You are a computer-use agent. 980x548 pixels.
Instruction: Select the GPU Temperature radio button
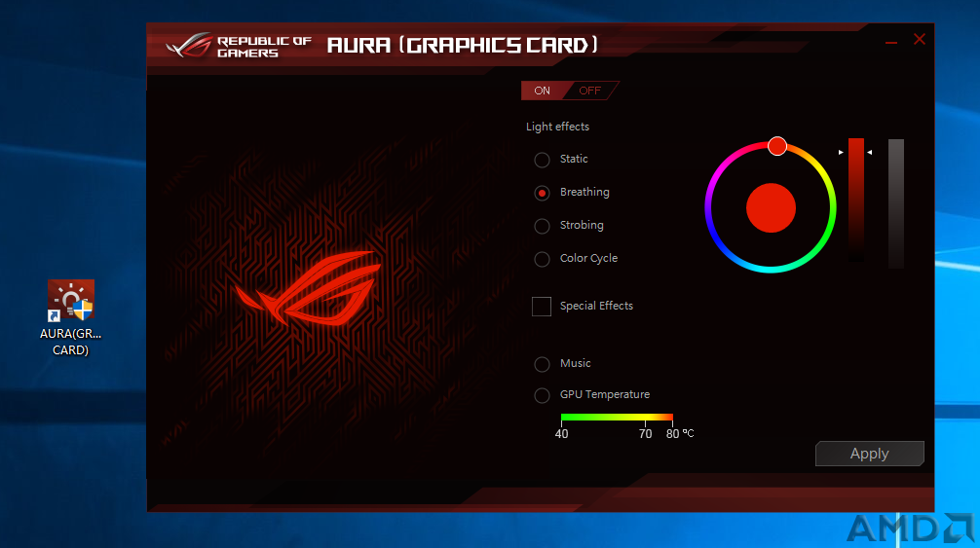(542, 395)
